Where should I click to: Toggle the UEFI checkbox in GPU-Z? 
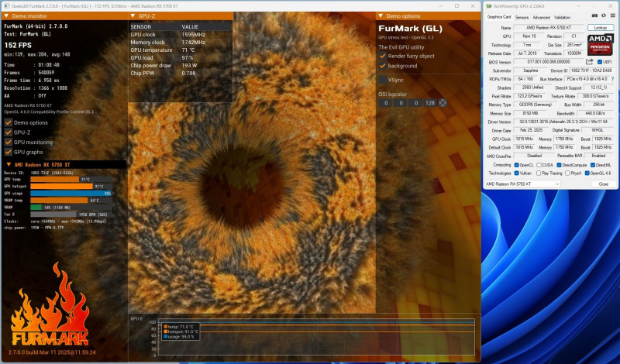(x=600, y=62)
